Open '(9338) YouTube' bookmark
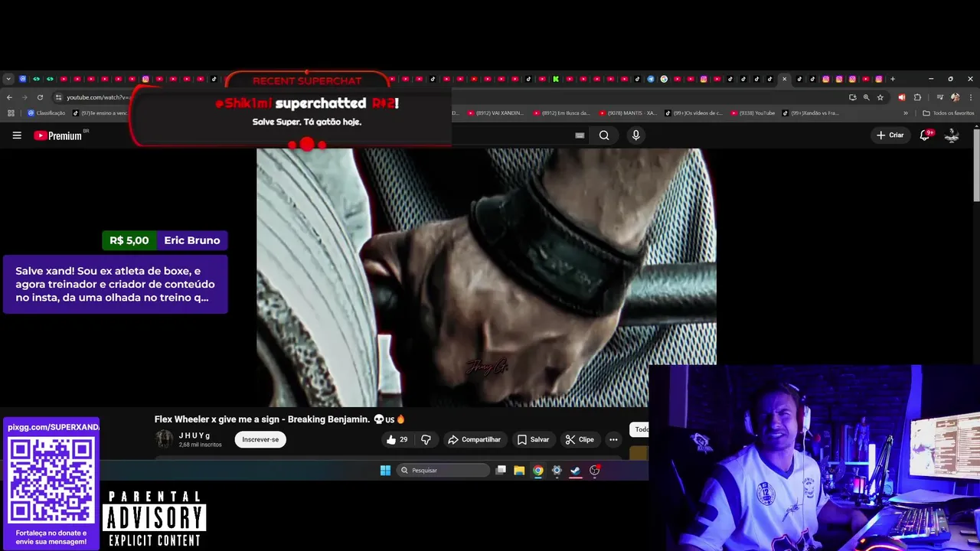 pos(753,113)
